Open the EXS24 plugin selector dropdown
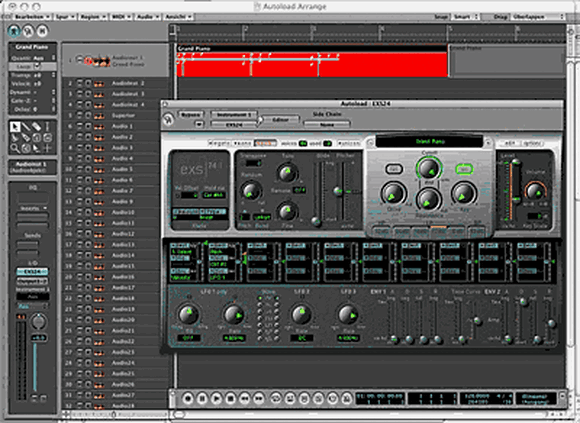 pyautogui.click(x=234, y=125)
